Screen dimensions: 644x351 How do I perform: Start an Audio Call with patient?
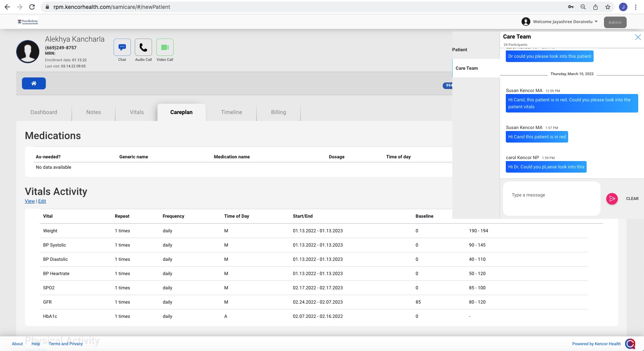143,47
